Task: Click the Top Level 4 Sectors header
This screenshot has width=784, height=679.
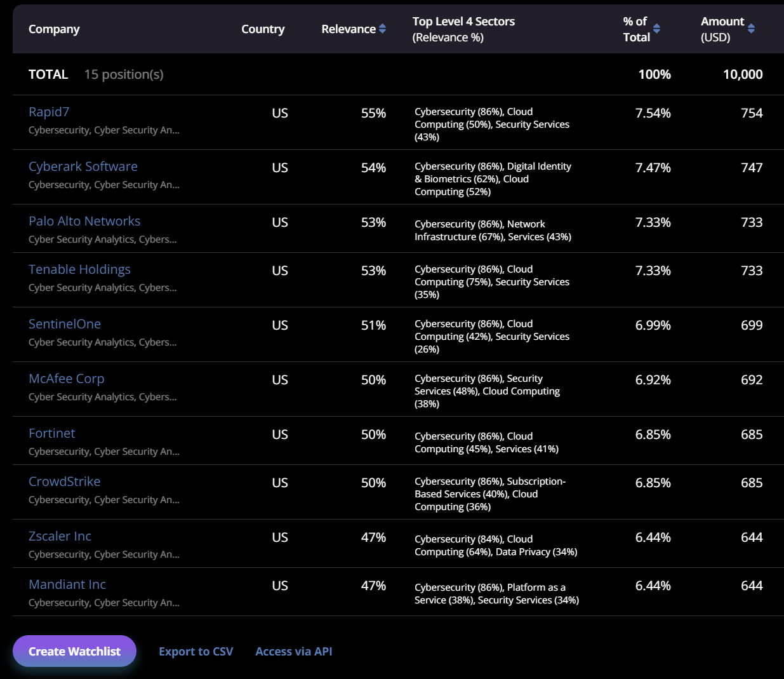Action: click(x=463, y=29)
